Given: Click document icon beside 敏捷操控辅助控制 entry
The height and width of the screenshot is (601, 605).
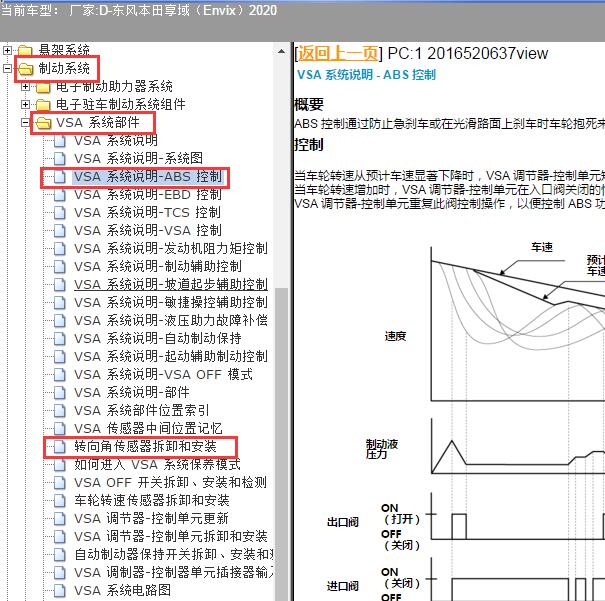Looking at the screenshot, I should point(59,302).
